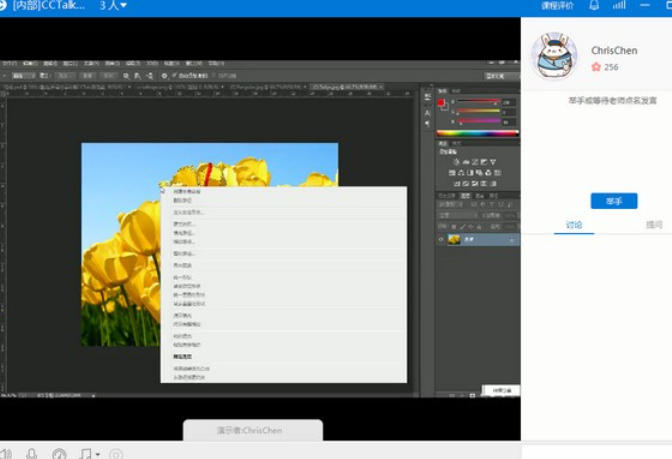Viewport: 672px width, 459px height.
Task: Add a Levels adjustment layer
Action: 466,162
